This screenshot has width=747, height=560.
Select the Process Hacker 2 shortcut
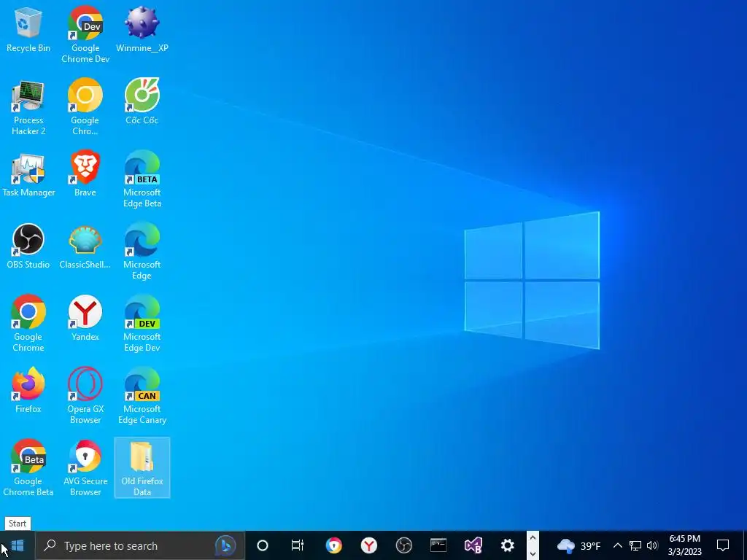click(28, 108)
